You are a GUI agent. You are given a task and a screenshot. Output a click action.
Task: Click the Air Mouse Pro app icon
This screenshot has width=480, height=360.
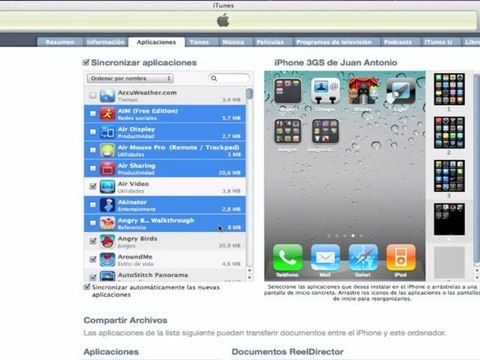pos(107,151)
